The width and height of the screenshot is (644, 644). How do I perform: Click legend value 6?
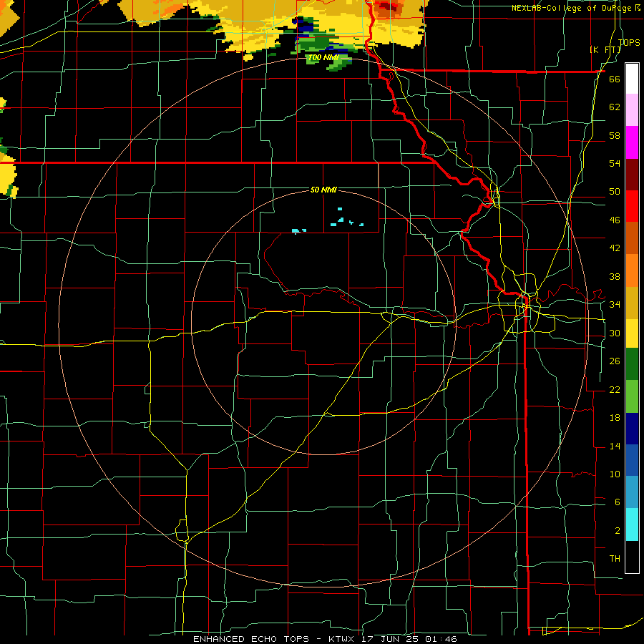(x=617, y=502)
